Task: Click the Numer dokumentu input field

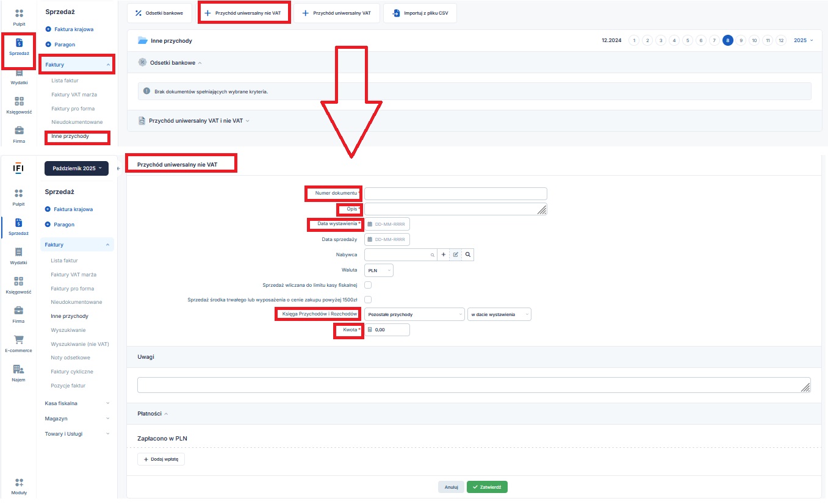Action: [x=455, y=193]
